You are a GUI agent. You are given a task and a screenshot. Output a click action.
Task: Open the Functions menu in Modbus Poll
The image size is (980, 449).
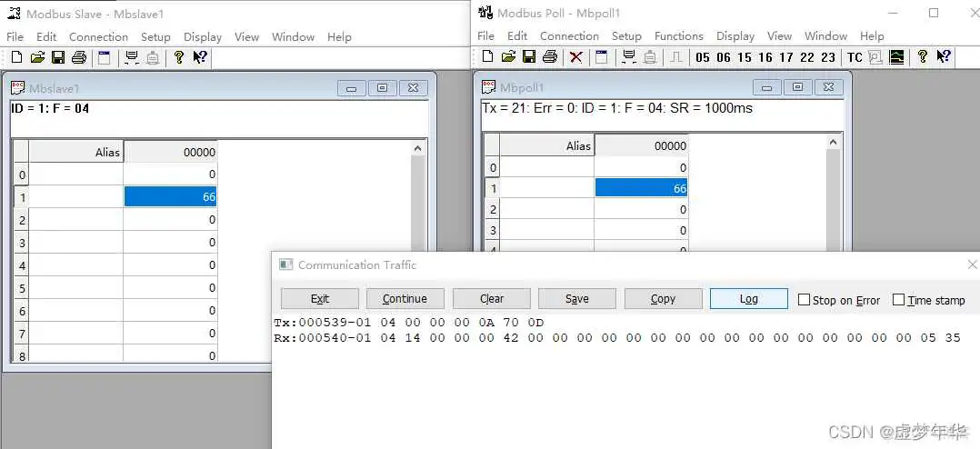[678, 36]
